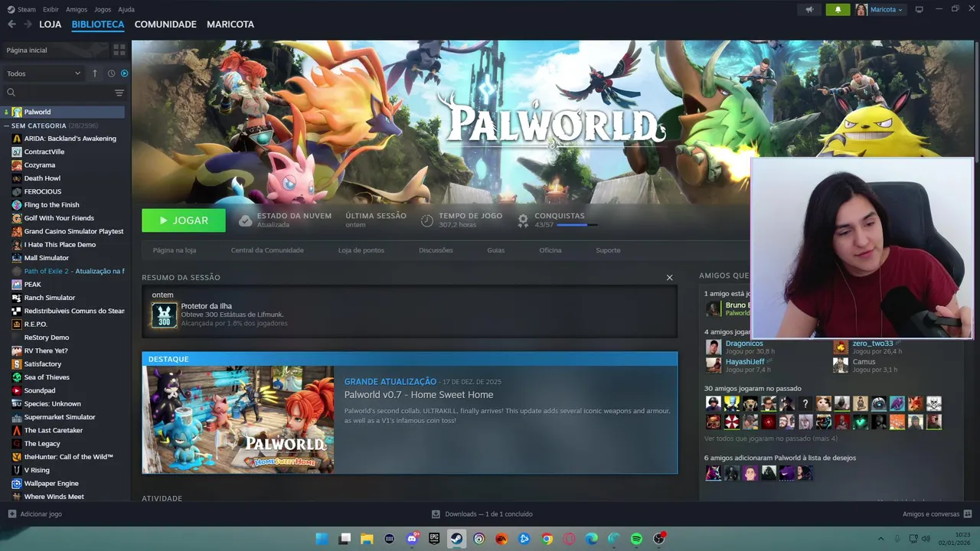Image resolution: width=980 pixels, height=551 pixels.
Task: Open Palworld v0.7 - Home Sweet Home title
Action: point(419,395)
